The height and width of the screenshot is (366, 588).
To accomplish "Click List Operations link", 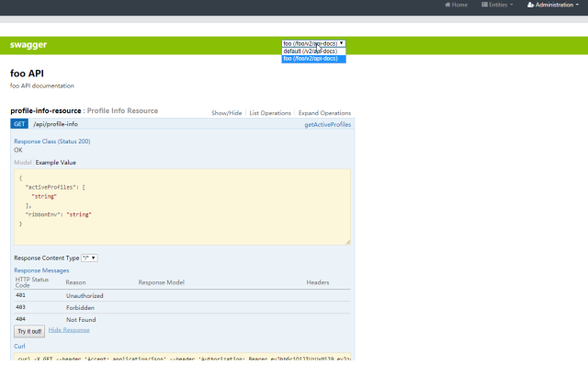I will pos(270,113).
